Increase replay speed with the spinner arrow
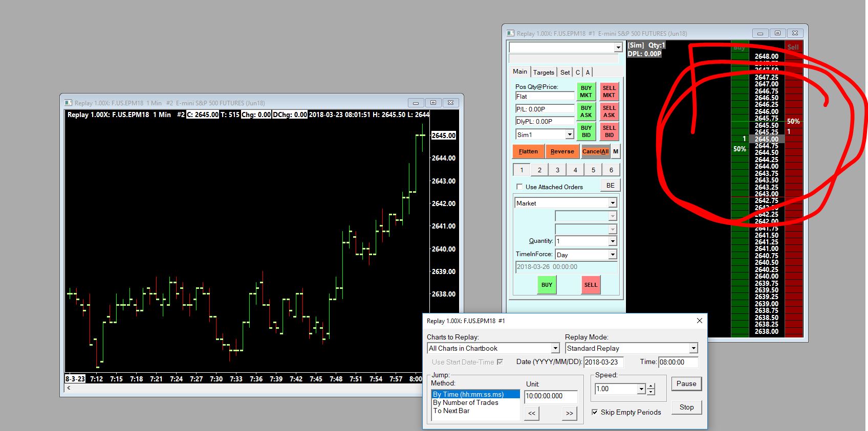Screen dimensions: 868x431 pyautogui.click(x=651, y=386)
